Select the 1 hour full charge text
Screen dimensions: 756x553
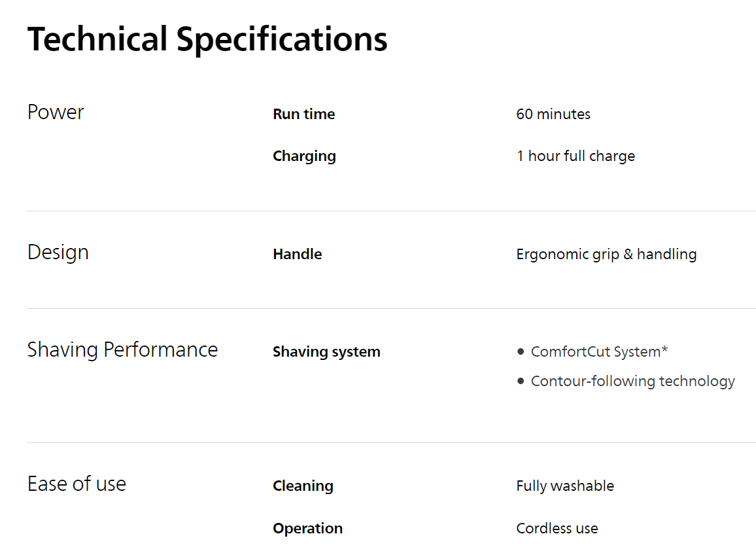tap(575, 156)
